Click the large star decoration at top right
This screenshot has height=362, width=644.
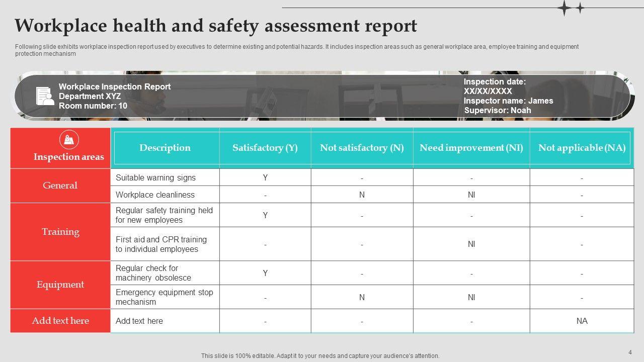pos(565,8)
